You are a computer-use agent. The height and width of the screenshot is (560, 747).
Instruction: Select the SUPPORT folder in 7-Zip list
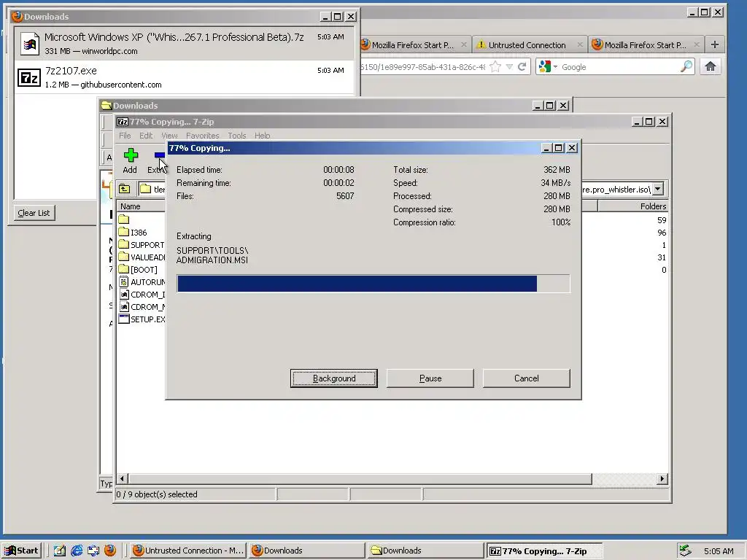point(141,245)
